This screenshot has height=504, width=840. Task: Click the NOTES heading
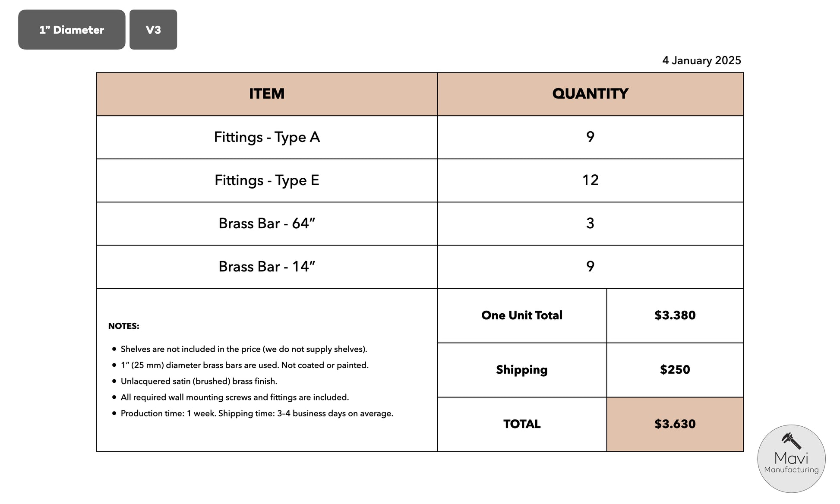[x=123, y=326]
